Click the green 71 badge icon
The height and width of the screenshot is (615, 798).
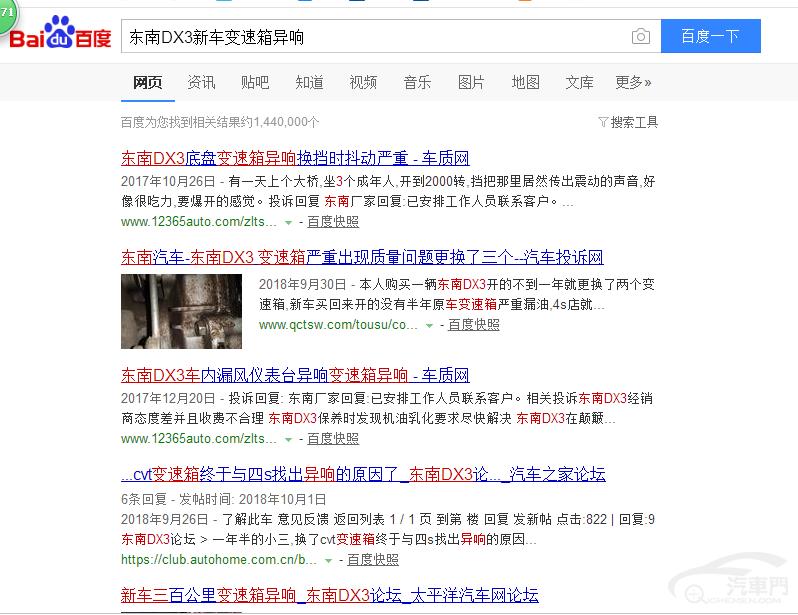coord(8,15)
